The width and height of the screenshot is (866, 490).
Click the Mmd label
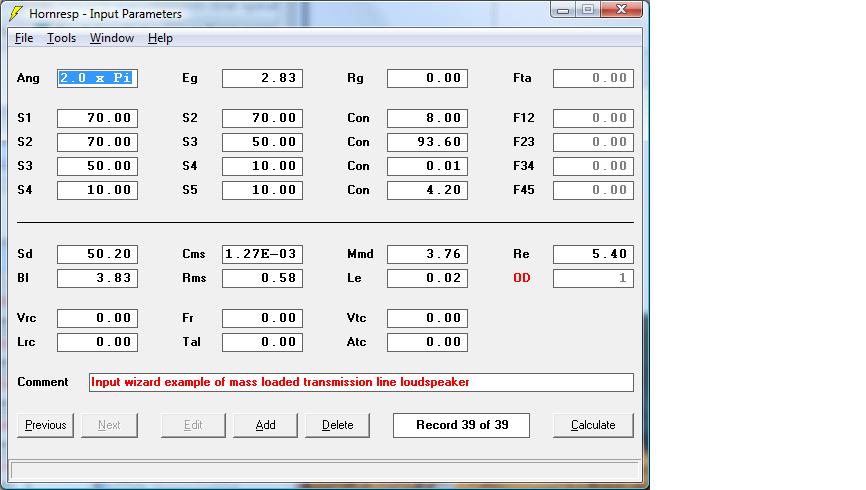click(x=360, y=254)
